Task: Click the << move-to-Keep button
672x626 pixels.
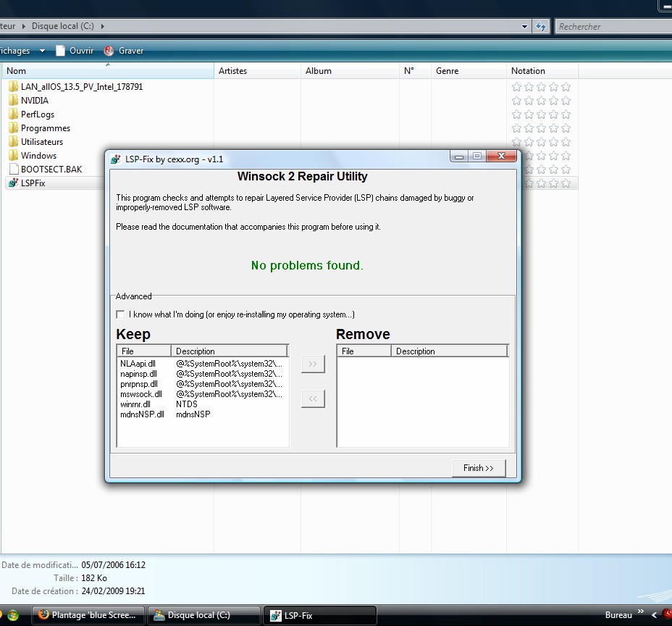Action: 313,398
